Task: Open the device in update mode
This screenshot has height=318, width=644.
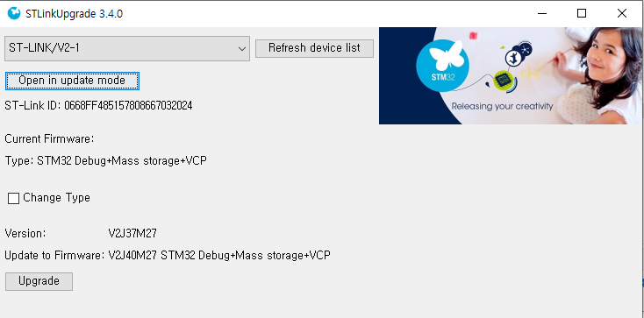Action: click(72, 81)
